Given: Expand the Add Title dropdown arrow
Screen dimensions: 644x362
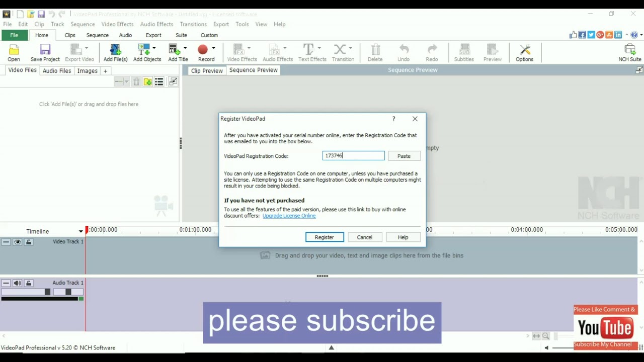Looking at the screenshot, I should [185, 48].
